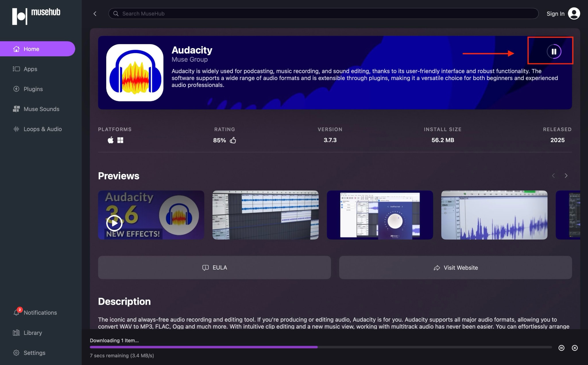Click the Sign In link
This screenshot has width=588, height=365.
point(555,13)
